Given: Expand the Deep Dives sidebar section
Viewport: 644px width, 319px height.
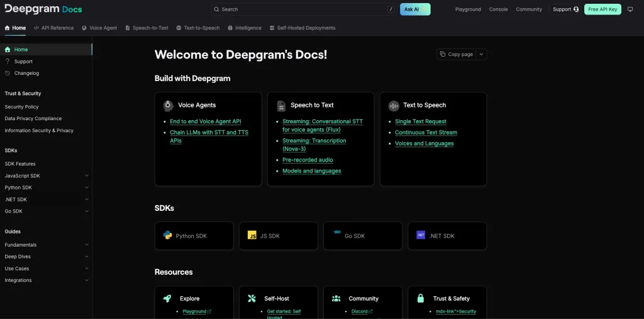Looking at the screenshot, I should 87,257.
